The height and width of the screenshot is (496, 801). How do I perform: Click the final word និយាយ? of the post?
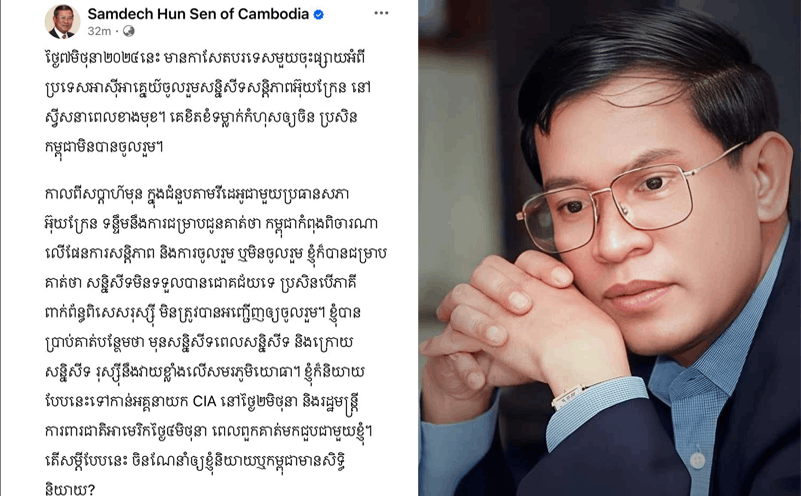coord(69,489)
